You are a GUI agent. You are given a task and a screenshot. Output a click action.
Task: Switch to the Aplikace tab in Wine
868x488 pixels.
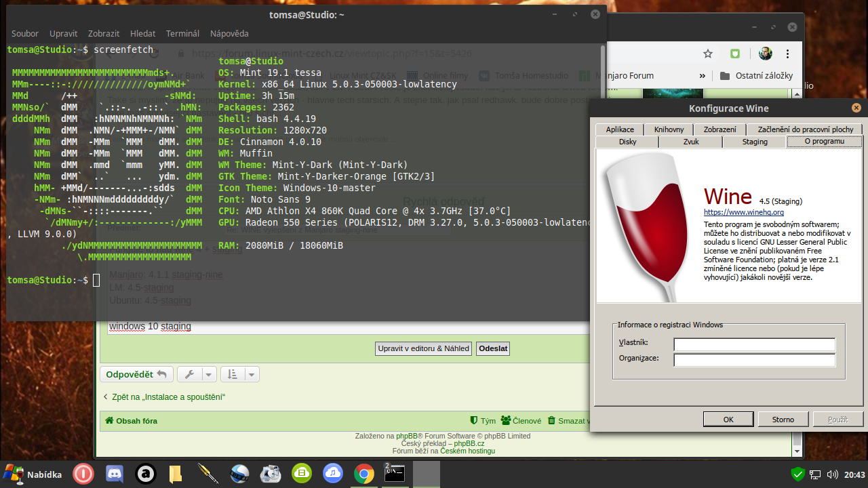pos(620,129)
